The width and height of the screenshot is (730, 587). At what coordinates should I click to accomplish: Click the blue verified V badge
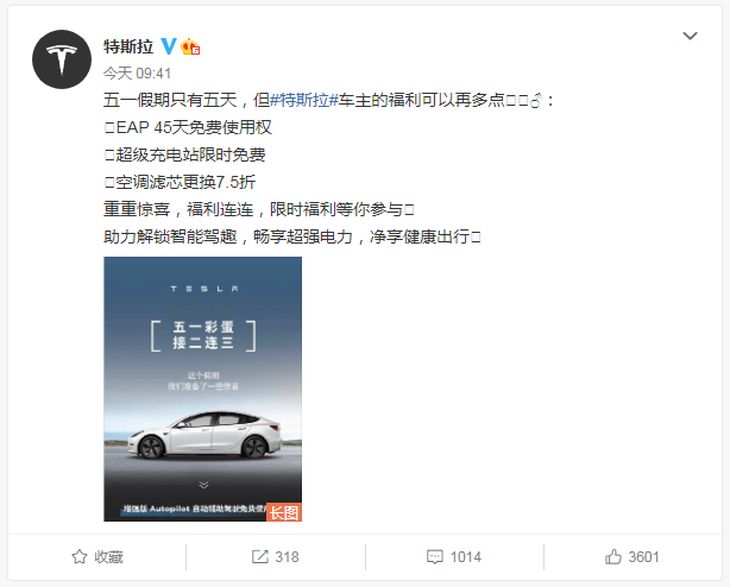pos(168,46)
